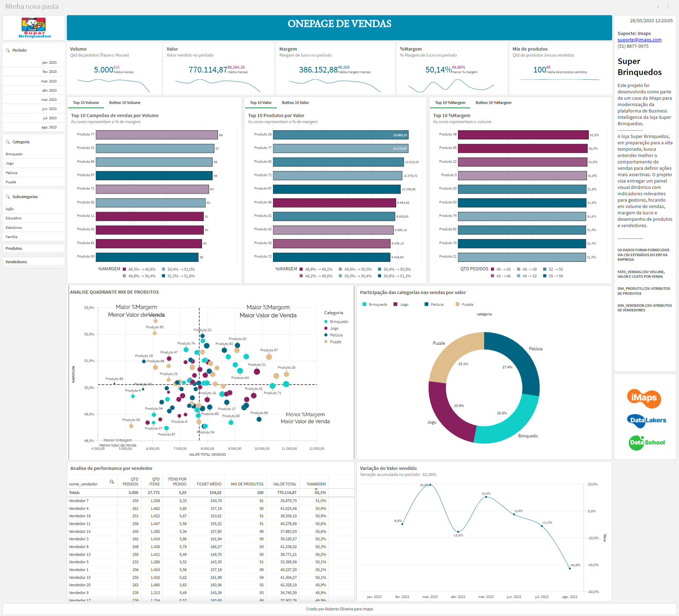The image size is (679, 616).
Task: Go to the next sheet arrow
Action: pyautogui.click(x=668, y=7)
